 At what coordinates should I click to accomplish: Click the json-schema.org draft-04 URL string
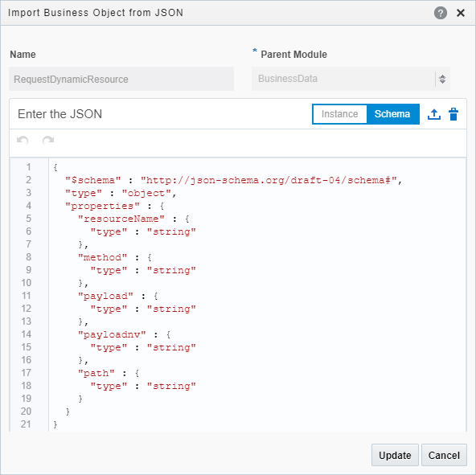point(269,180)
